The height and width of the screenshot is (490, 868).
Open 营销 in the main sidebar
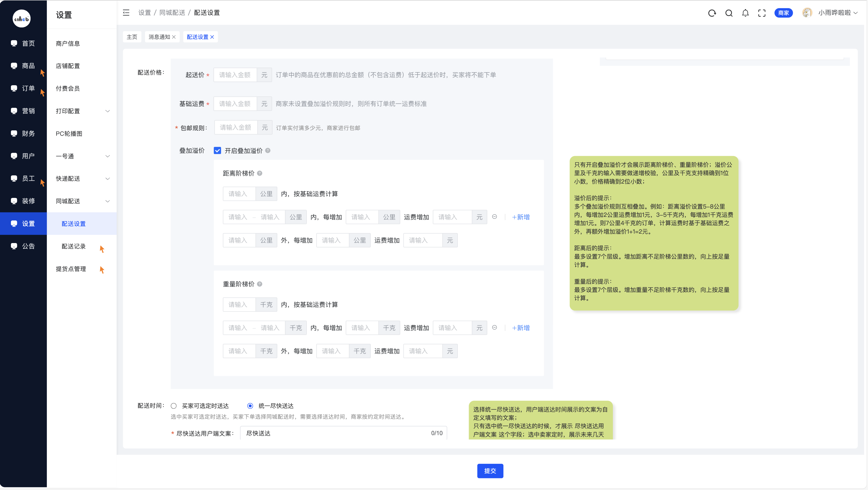pyautogui.click(x=23, y=111)
